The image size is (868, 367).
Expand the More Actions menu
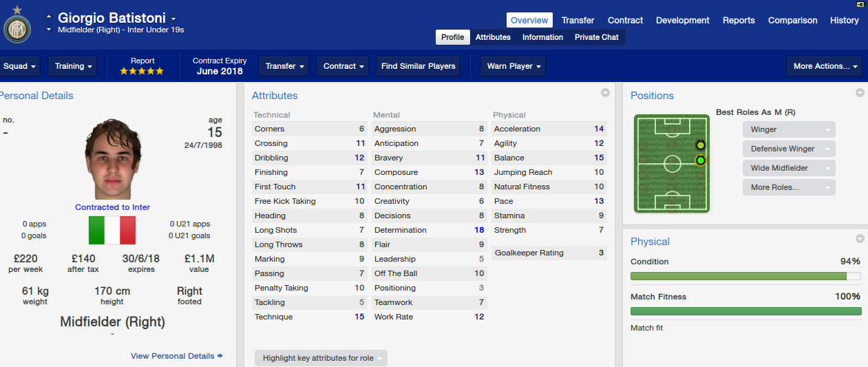824,66
